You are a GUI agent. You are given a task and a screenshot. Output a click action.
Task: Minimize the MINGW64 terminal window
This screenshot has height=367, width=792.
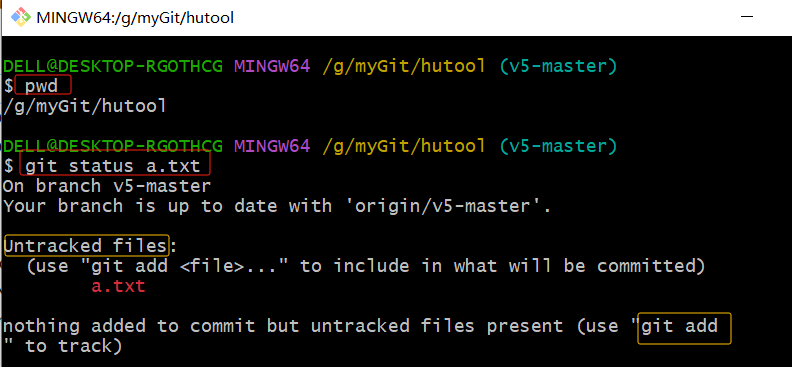click(x=748, y=17)
